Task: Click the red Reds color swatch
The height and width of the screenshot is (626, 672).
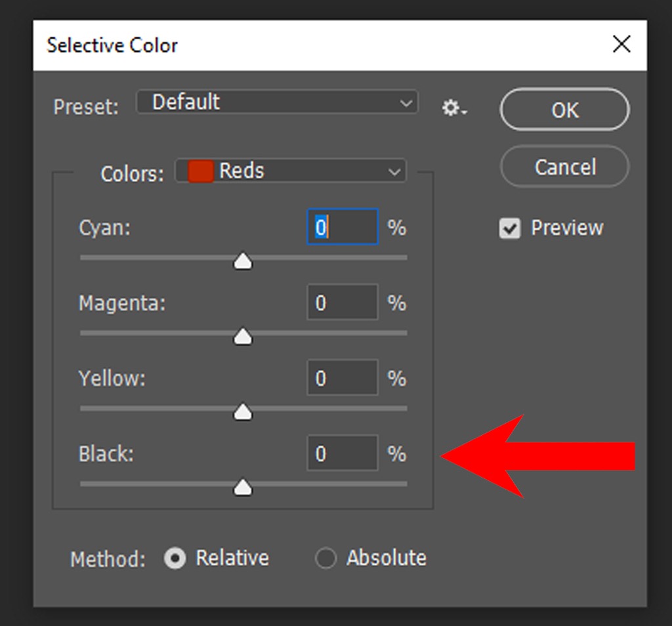Action: [201, 171]
